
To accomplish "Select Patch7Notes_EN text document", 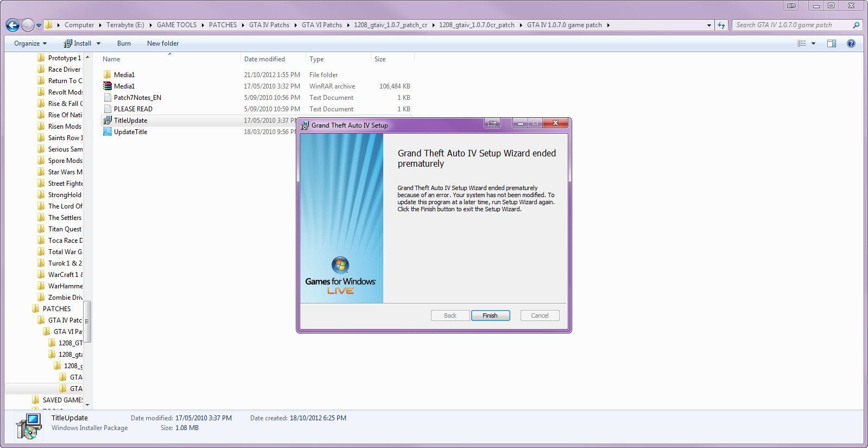I will (137, 98).
